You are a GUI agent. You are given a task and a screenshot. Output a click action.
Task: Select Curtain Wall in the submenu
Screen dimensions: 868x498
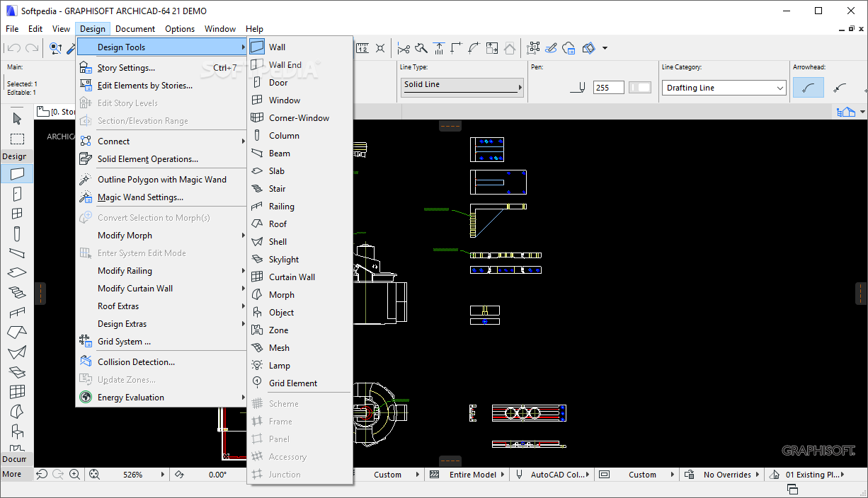(x=299, y=277)
